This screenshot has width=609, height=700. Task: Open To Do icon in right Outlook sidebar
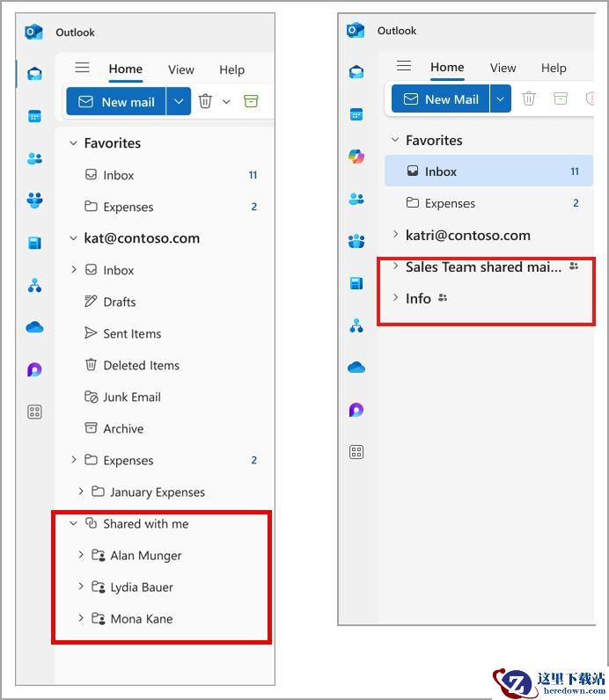[356, 282]
